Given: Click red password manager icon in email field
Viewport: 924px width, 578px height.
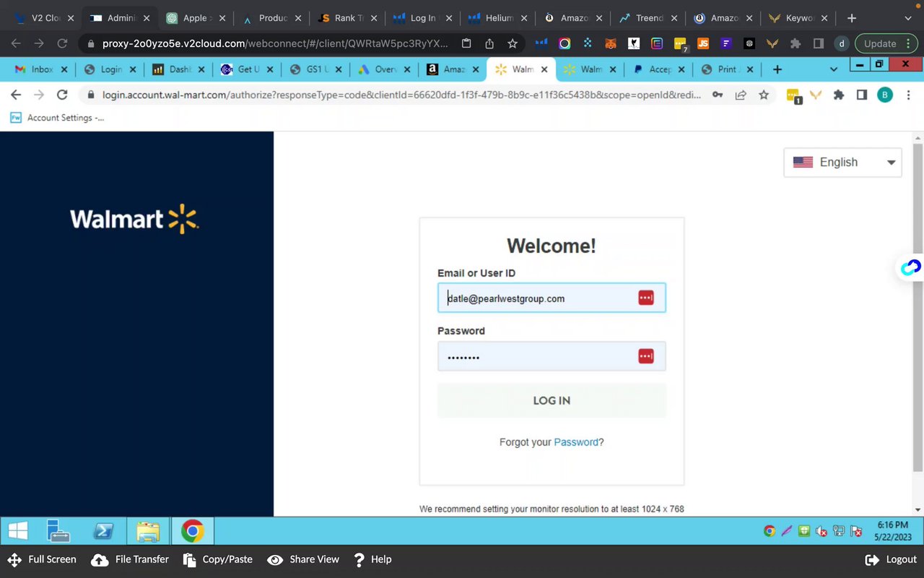Looking at the screenshot, I should click(646, 298).
